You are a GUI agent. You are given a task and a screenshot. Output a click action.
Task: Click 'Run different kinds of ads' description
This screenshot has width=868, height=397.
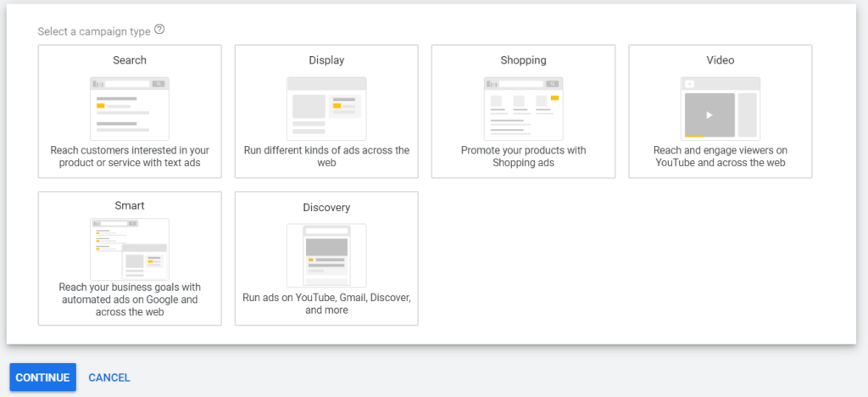(326, 157)
